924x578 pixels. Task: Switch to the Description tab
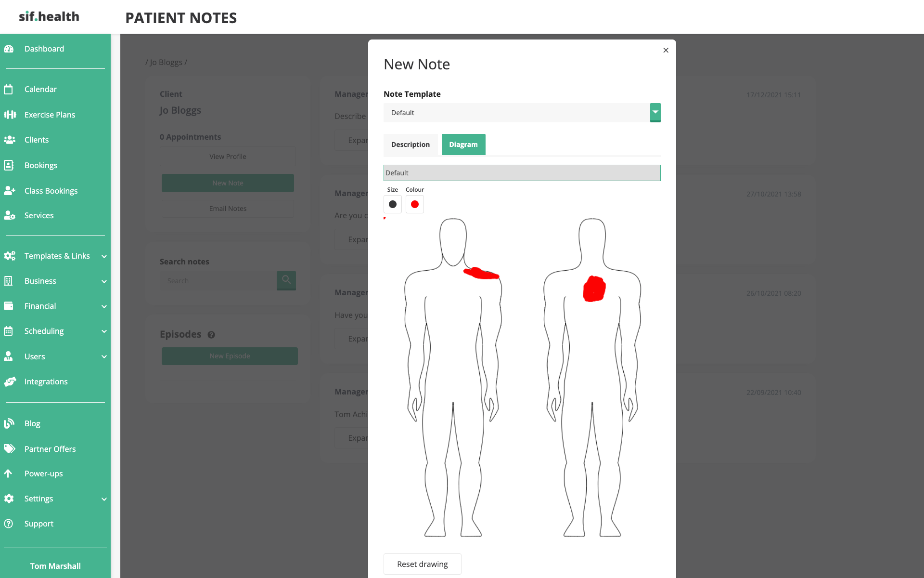tap(411, 144)
